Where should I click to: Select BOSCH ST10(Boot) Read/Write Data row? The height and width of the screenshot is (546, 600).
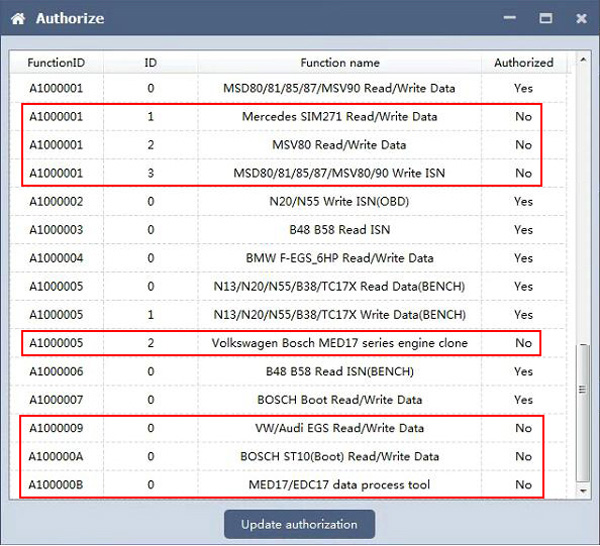288,456
